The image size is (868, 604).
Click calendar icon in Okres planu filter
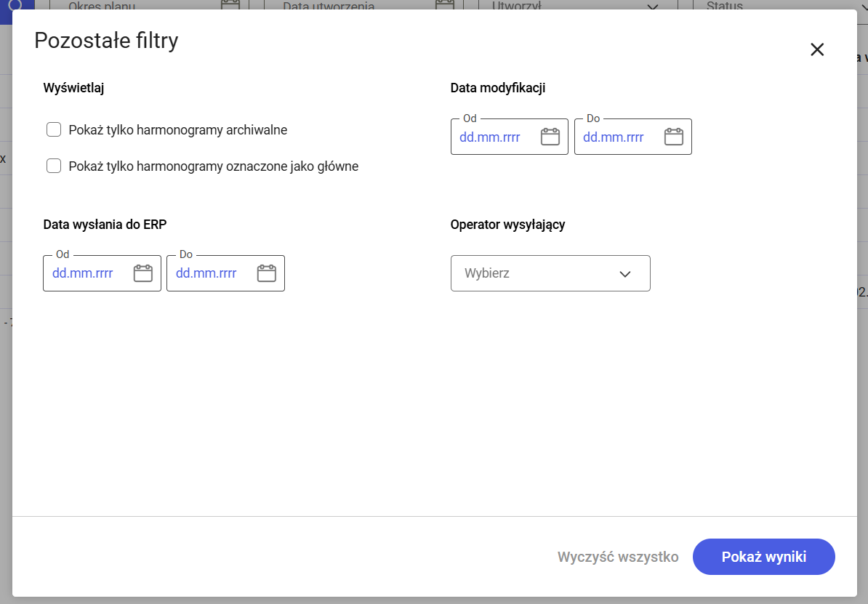pos(230,5)
